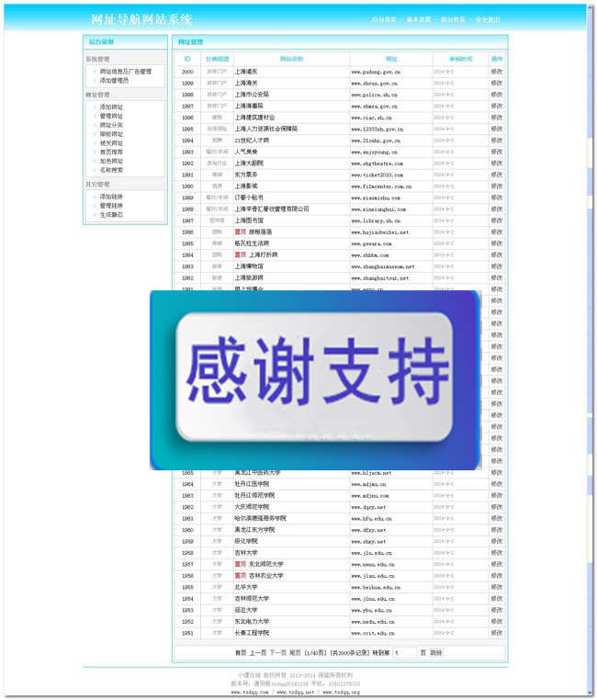Image resolution: width=597 pixels, height=700 pixels.
Task: Select the site name 东北电力大学
Action: click(252, 621)
